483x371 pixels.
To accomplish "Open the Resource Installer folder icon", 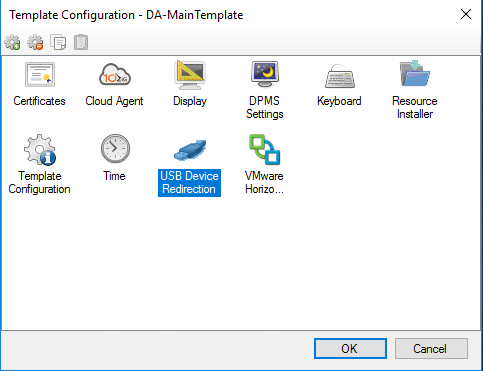I will (415, 73).
